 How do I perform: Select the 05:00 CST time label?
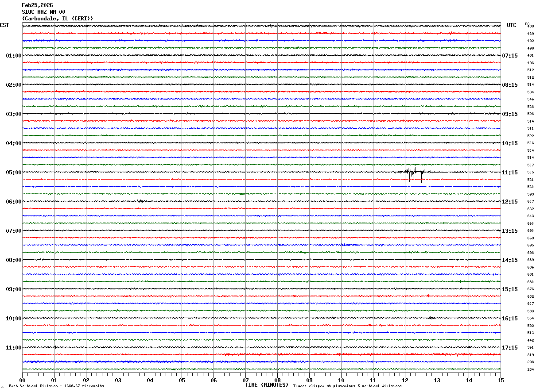coord(14,173)
